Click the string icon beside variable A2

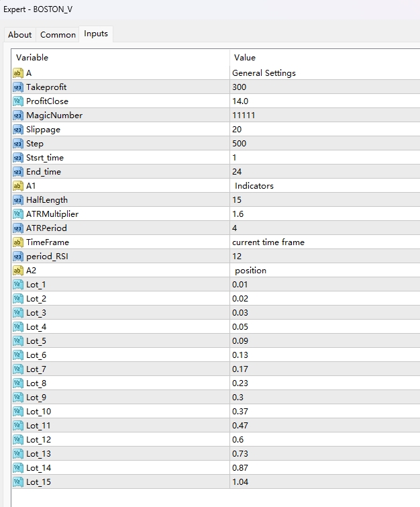point(17,271)
